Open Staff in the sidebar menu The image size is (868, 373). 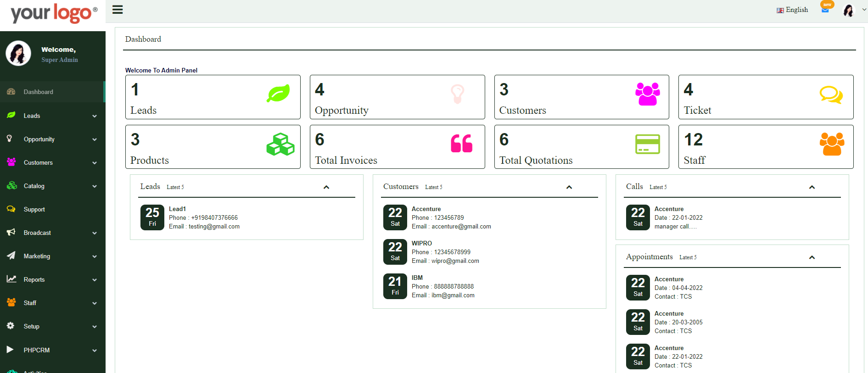pyautogui.click(x=53, y=303)
